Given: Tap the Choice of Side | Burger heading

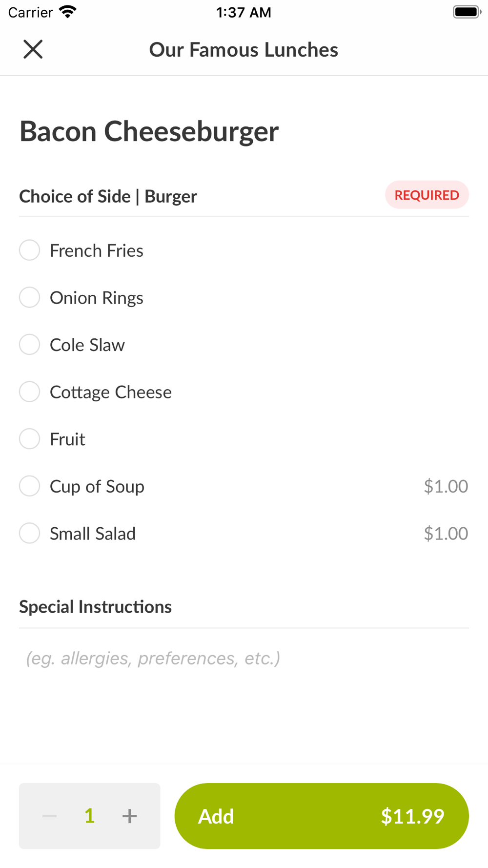Looking at the screenshot, I should click(108, 196).
